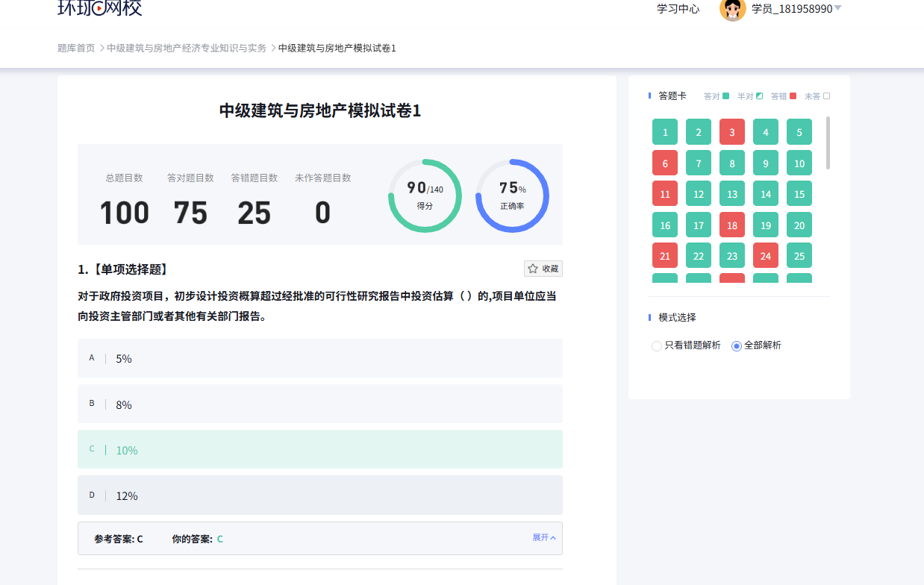Click the 学员_181958990 username menu
This screenshot has width=924, height=585.
click(x=791, y=9)
